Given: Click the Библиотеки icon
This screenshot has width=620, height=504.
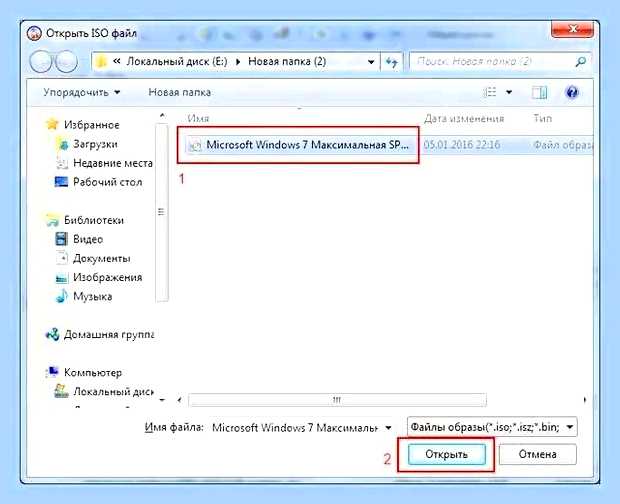Looking at the screenshot, I should [x=52, y=220].
